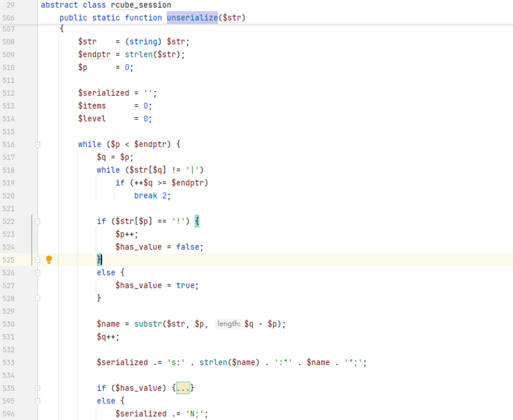Collapse the else block fold marker on line 526
This screenshot has height=420, width=513.
[38, 273]
